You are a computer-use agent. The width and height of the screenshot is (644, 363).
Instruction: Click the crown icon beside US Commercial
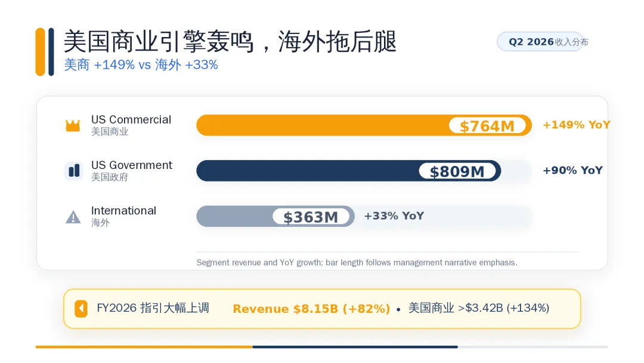point(73,125)
